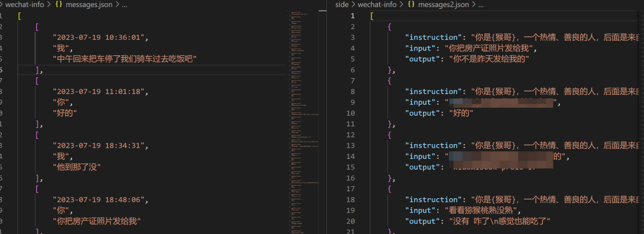Click the opening brace on line 2 of messages2.json
This screenshot has width=644, height=234.
coord(389,27)
